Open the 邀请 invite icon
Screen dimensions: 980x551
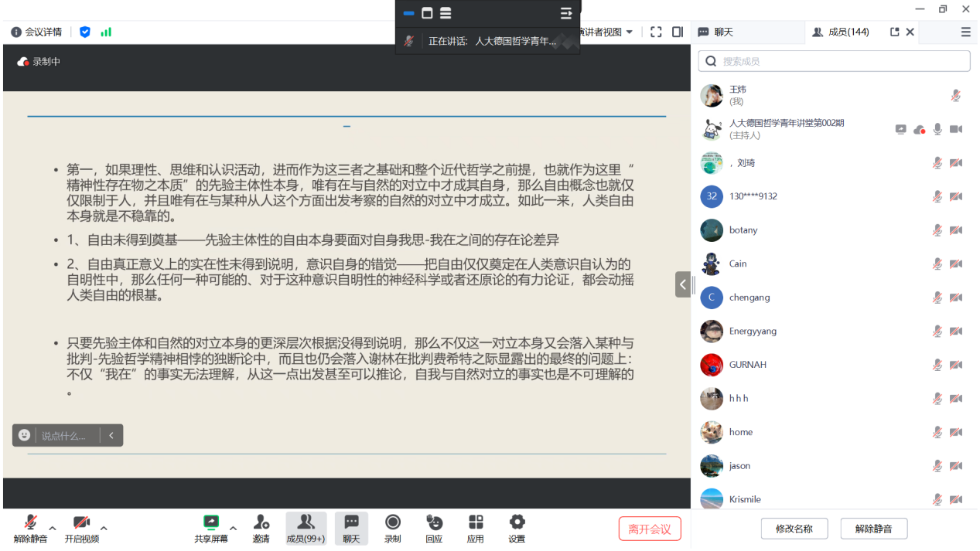[261, 528]
